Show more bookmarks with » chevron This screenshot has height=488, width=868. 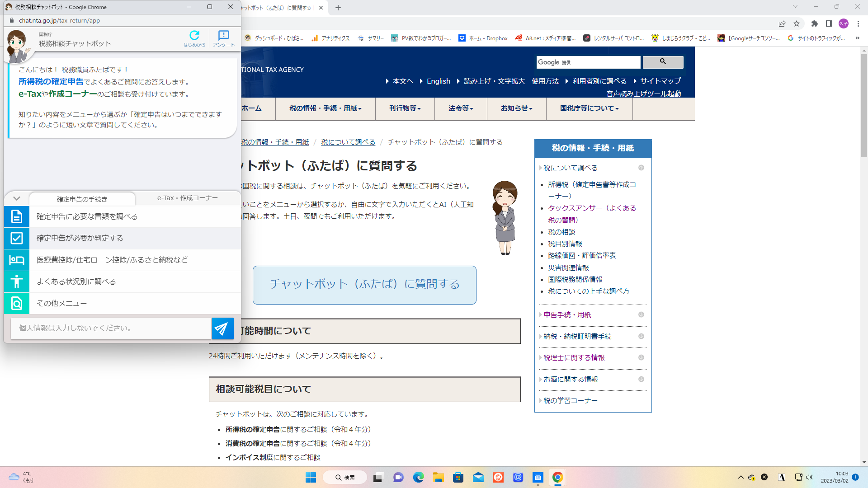point(858,38)
